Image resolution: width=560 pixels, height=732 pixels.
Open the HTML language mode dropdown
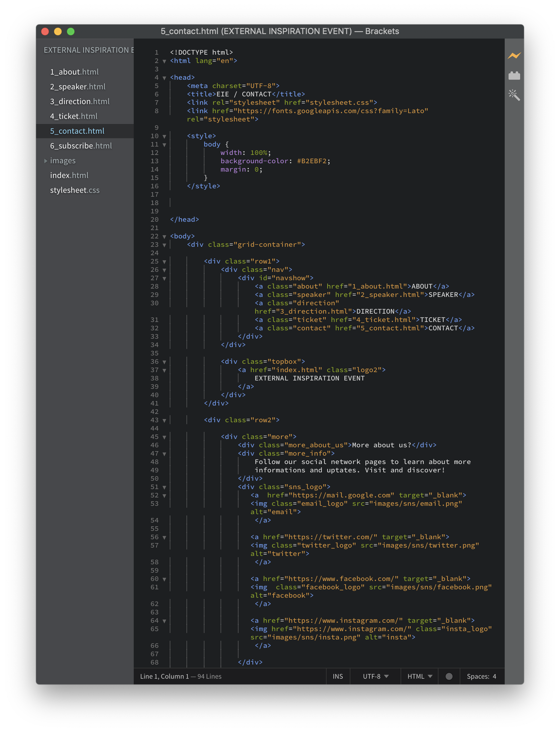419,676
